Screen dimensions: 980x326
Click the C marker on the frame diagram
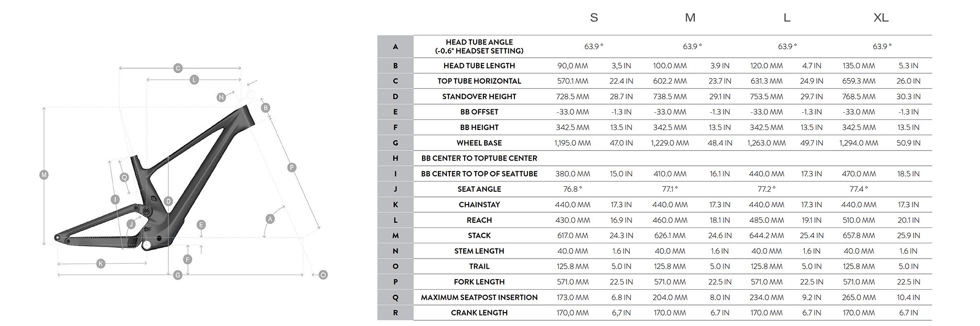click(178, 68)
